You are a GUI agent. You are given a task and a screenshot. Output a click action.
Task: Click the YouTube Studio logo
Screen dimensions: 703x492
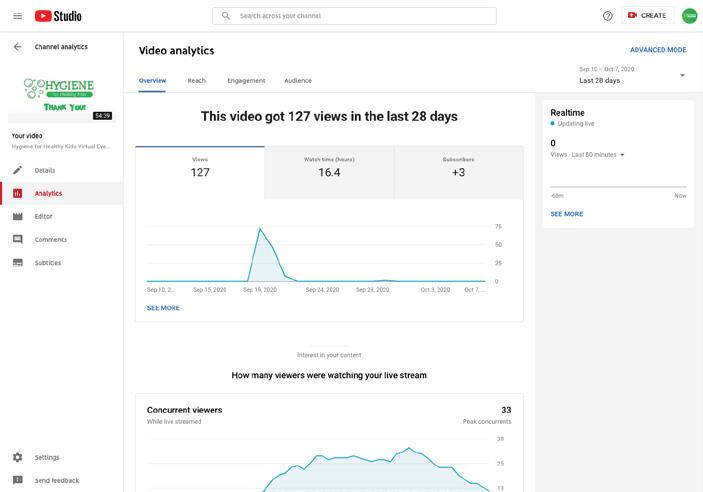[x=58, y=16]
